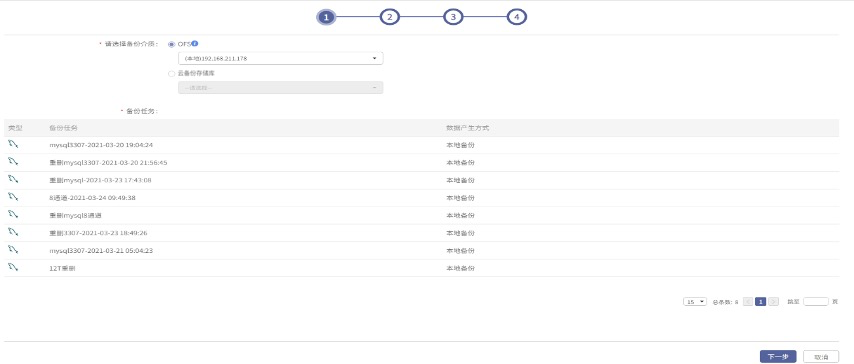This screenshot has width=854, height=364.
Task: Open the 192.168.211.178 OFS server dropdown
Action: 280,58
